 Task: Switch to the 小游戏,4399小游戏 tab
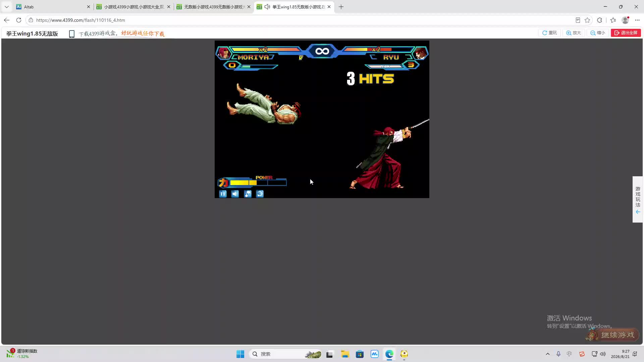tap(134, 7)
